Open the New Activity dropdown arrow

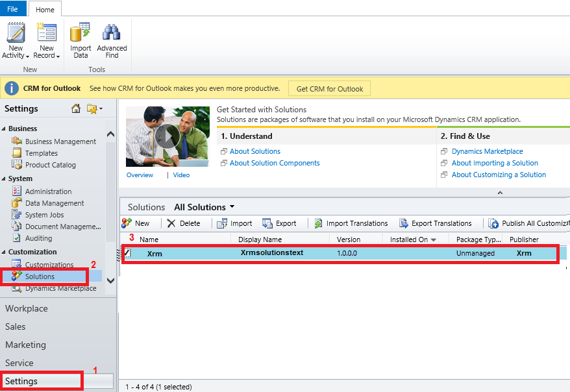pyautogui.click(x=27, y=56)
